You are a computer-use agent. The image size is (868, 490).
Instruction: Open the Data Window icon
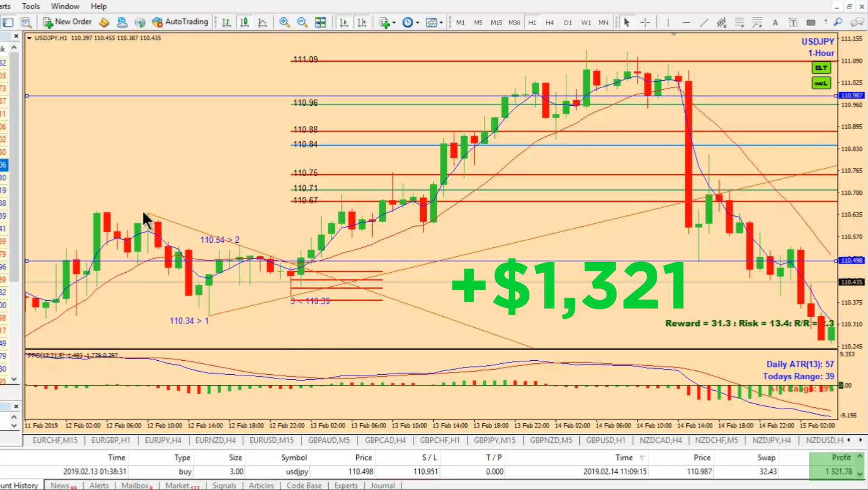click(26, 22)
